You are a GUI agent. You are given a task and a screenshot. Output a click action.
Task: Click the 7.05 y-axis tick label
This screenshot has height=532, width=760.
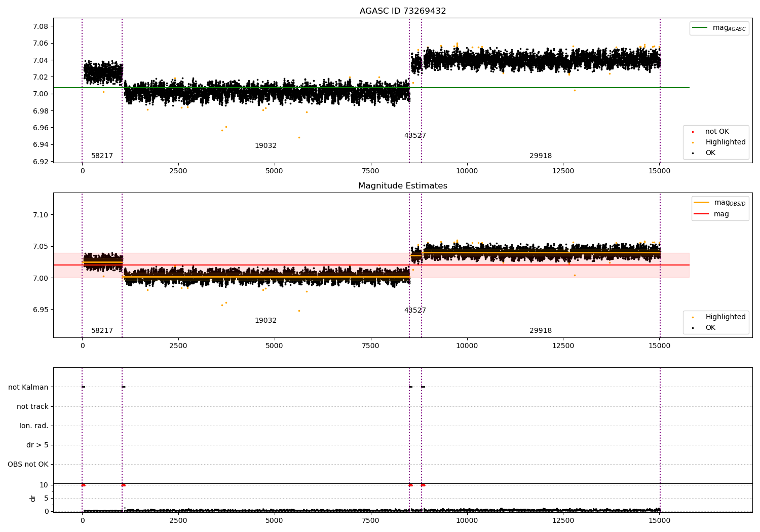(x=41, y=246)
